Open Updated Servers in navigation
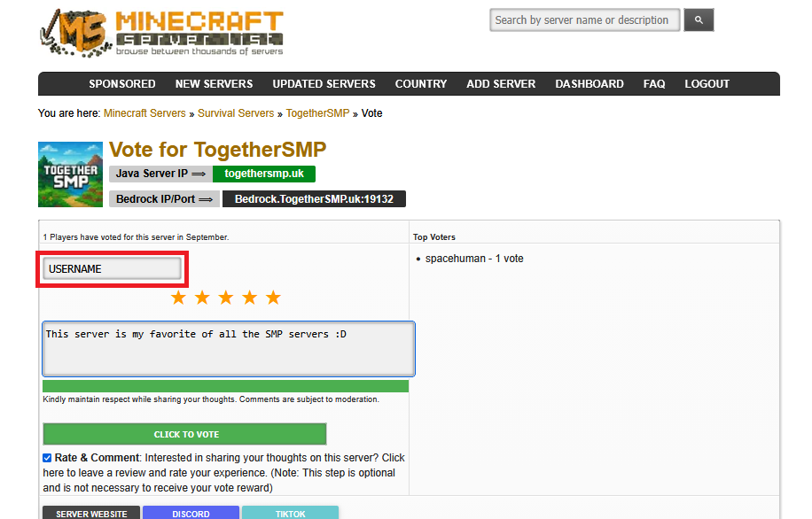812x519 pixels. 324,84
